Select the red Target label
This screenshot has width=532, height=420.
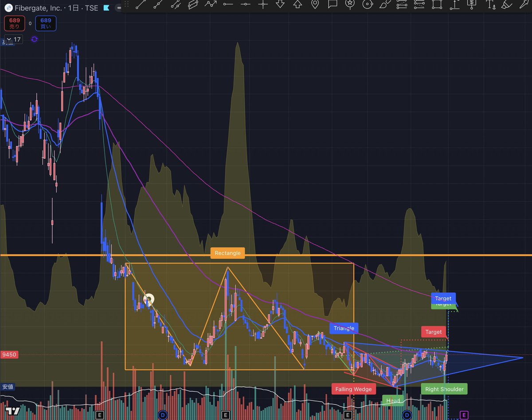point(434,332)
